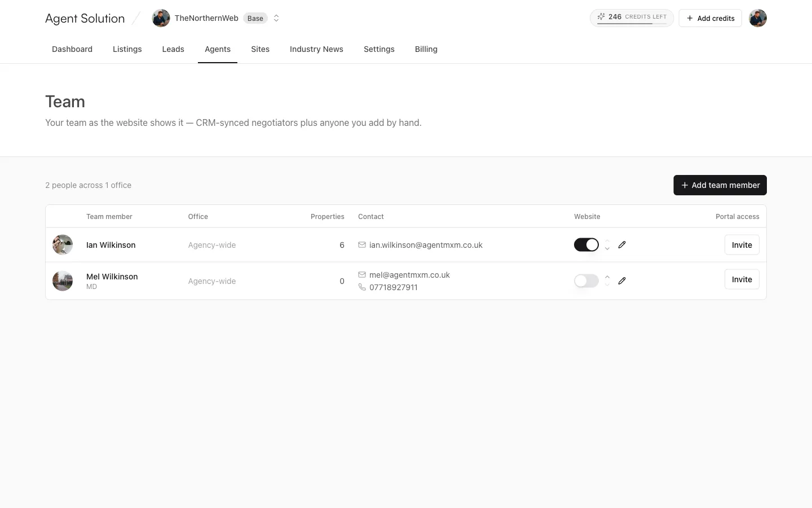Click property count 6 for Ian Wilkinson

(342, 245)
